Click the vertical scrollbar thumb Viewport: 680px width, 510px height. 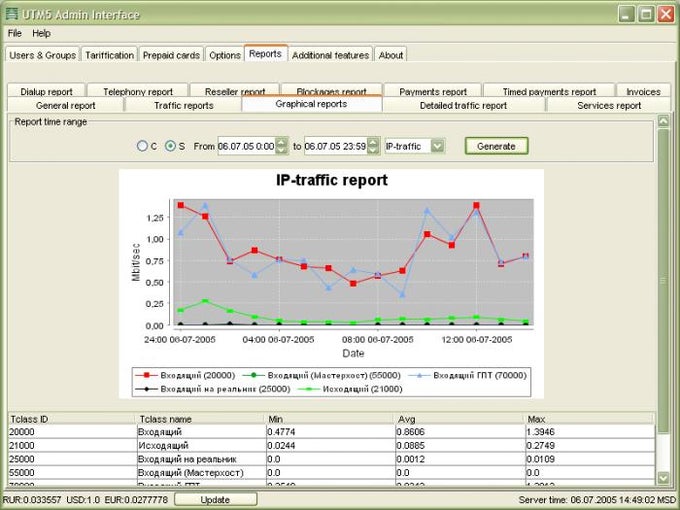pos(663,281)
